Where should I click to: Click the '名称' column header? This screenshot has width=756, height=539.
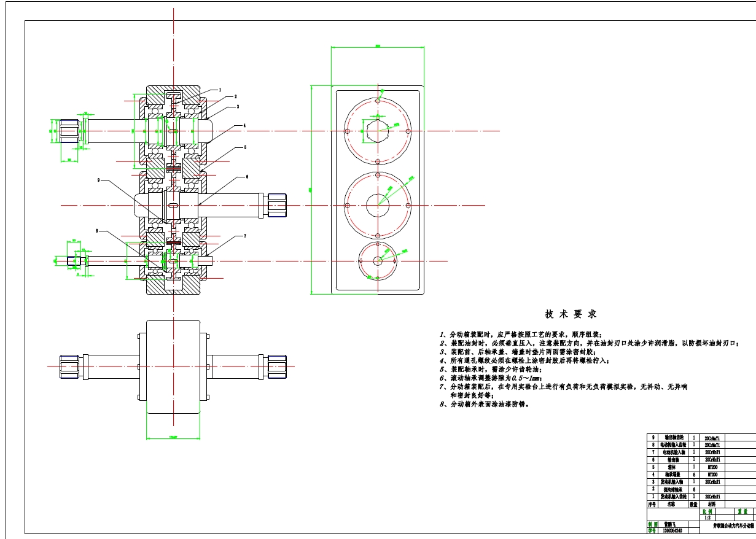click(671, 504)
